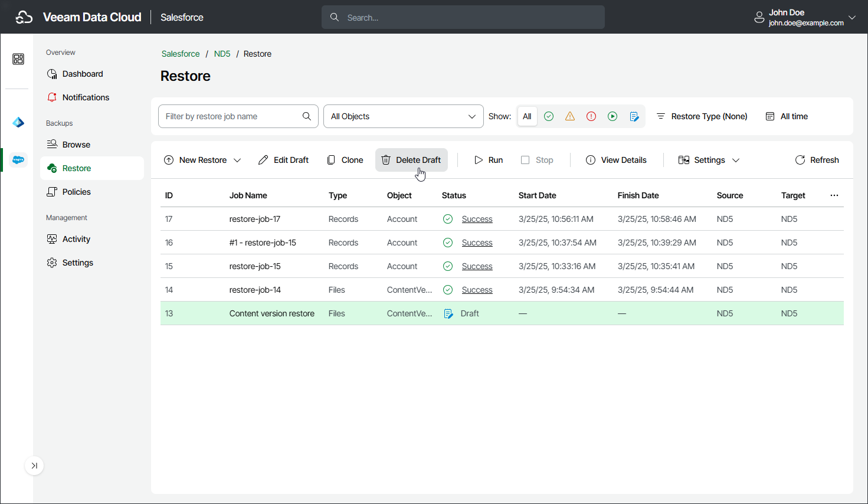Click the user profile avatar icon
This screenshot has height=504, width=868.
click(759, 18)
